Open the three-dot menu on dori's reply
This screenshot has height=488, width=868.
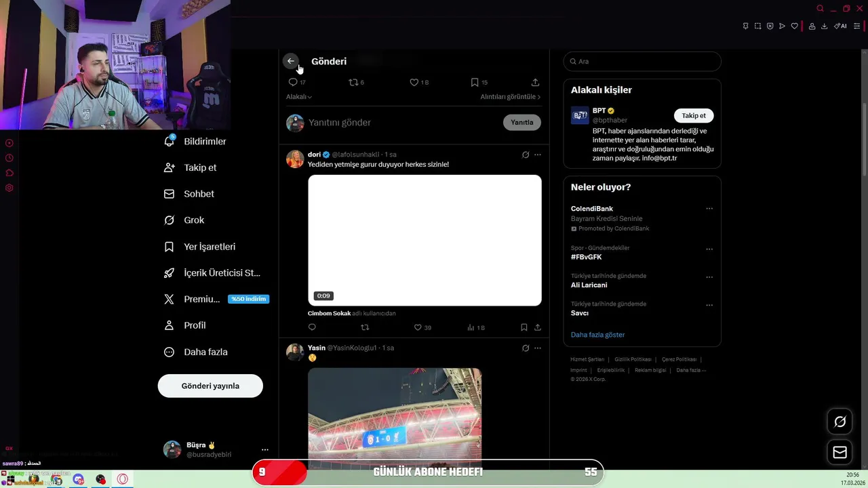click(x=538, y=155)
